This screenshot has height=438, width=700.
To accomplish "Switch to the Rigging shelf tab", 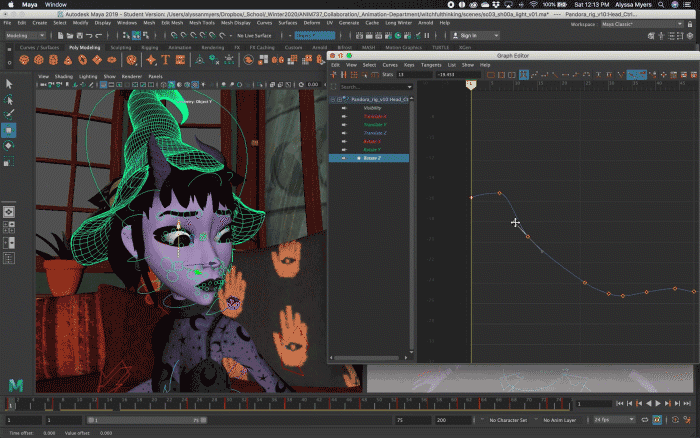I will tap(150, 47).
